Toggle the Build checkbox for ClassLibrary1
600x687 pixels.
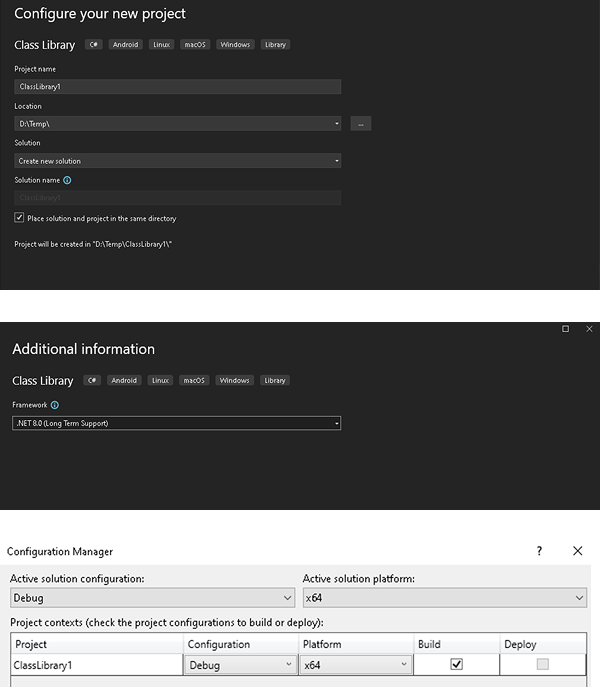click(x=456, y=664)
